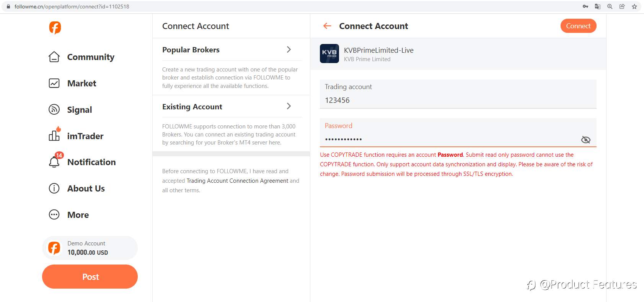Select the Popular Brokers heading
The width and height of the screenshot is (644, 302).
pos(191,50)
